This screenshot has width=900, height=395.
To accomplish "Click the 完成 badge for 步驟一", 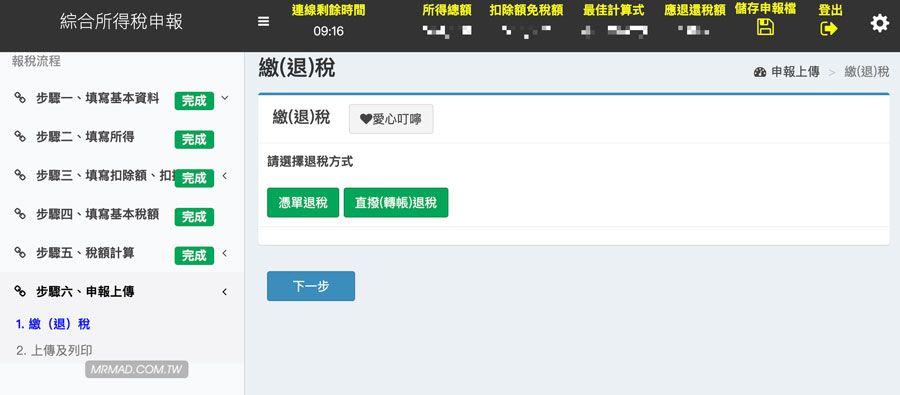I will [x=194, y=101].
